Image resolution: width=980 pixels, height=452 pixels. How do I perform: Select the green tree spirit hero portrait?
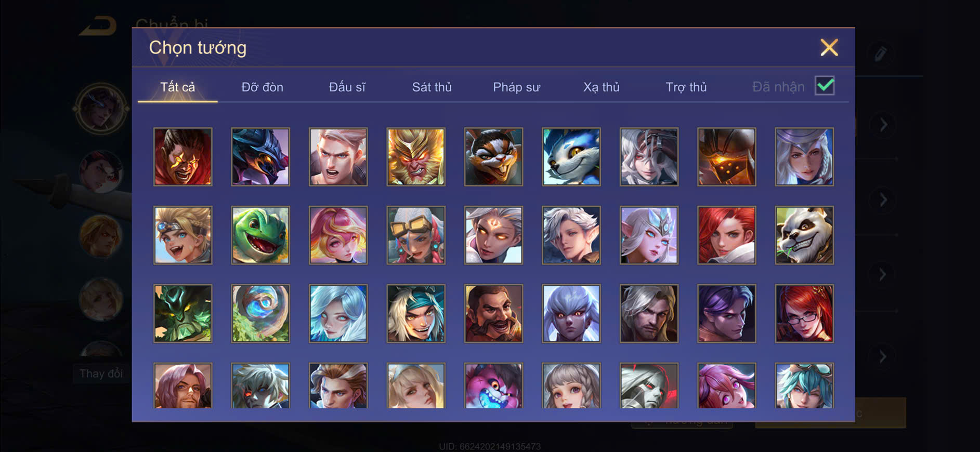(183, 313)
